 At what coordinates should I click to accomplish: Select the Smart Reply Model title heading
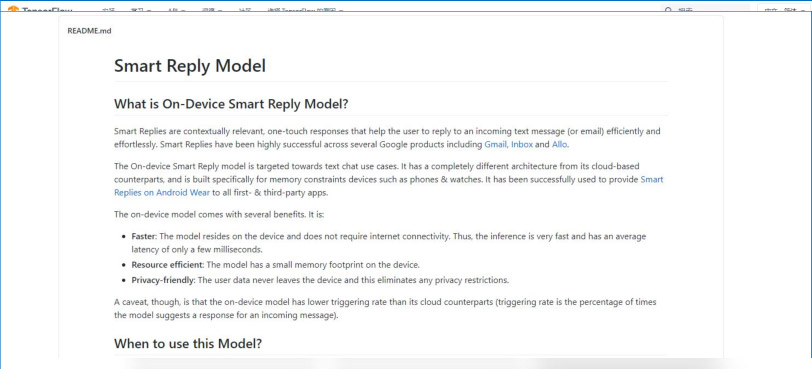190,66
